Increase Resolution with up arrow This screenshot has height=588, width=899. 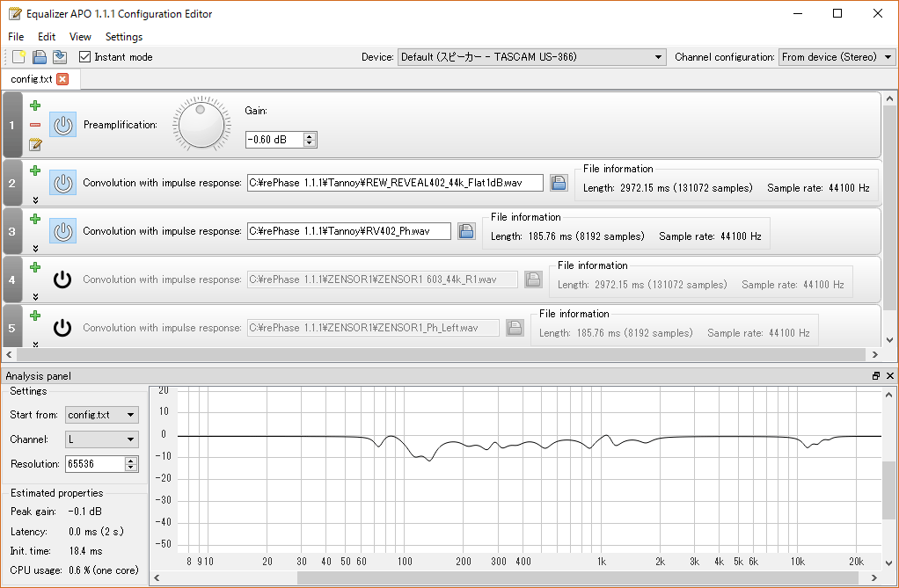(x=131, y=461)
